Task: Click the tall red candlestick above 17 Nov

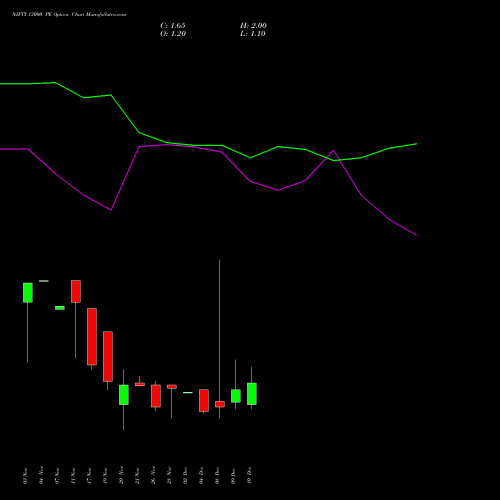Action: pos(92,337)
